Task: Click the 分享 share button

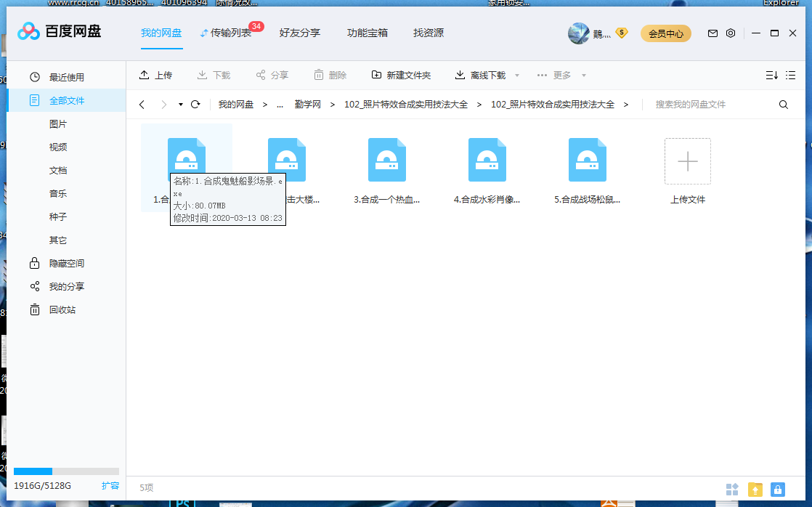Action: click(272, 75)
